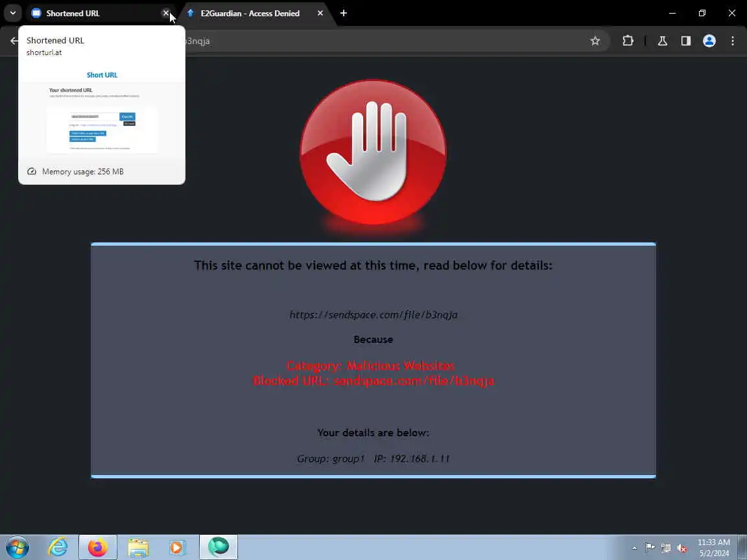Click the Memory usage: 256 MB text

(x=83, y=171)
